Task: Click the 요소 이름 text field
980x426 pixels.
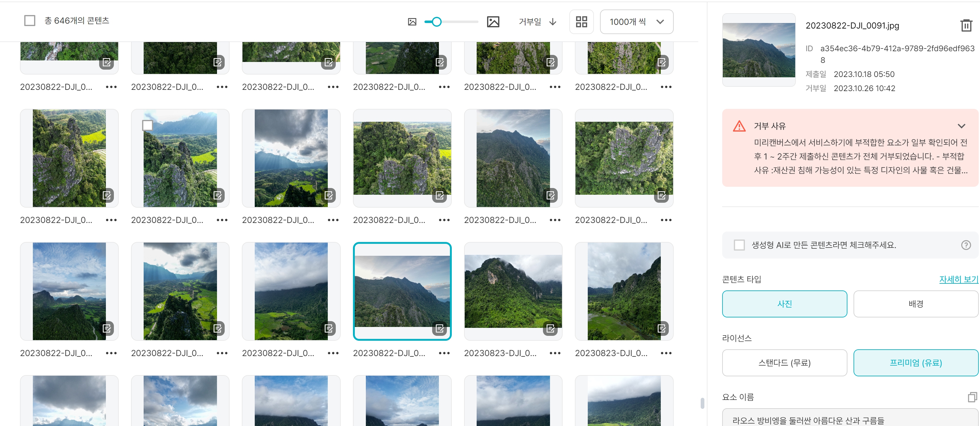Action: [849, 419]
